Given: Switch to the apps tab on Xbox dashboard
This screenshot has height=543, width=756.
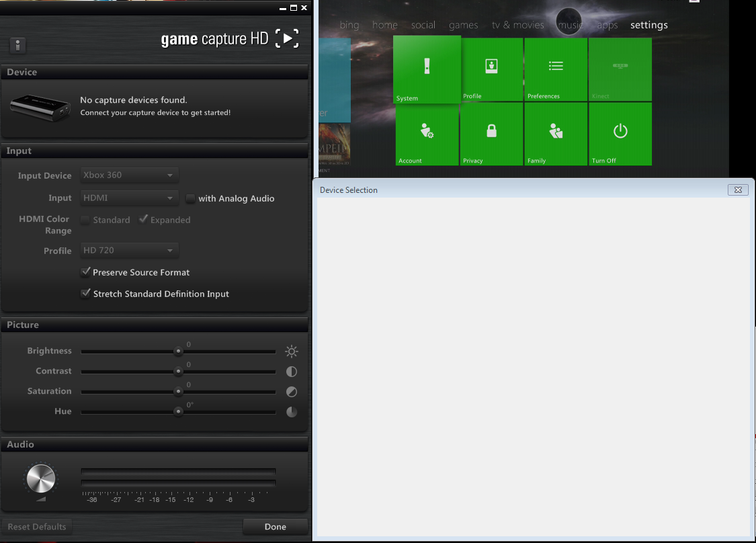Looking at the screenshot, I should point(607,25).
